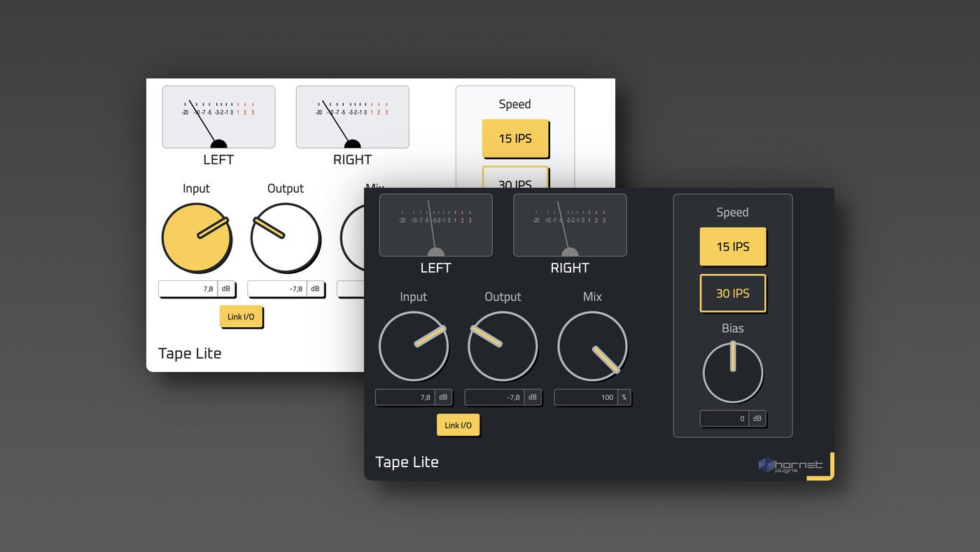
Task: Select 15 IPS speed in light plugin
Action: click(515, 138)
